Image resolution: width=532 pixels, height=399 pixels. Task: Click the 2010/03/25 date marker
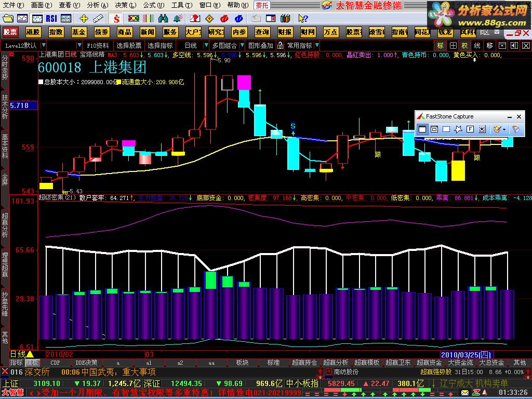click(x=466, y=355)
